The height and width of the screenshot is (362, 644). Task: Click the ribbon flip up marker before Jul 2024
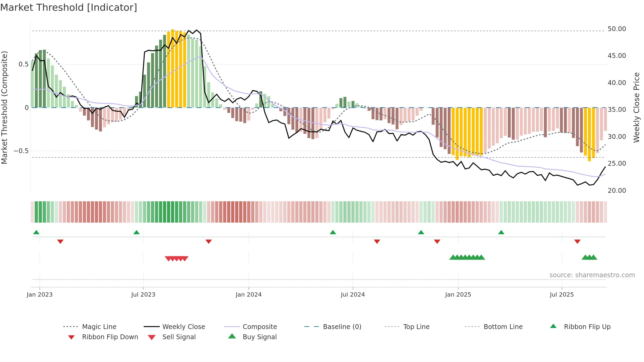333,232
